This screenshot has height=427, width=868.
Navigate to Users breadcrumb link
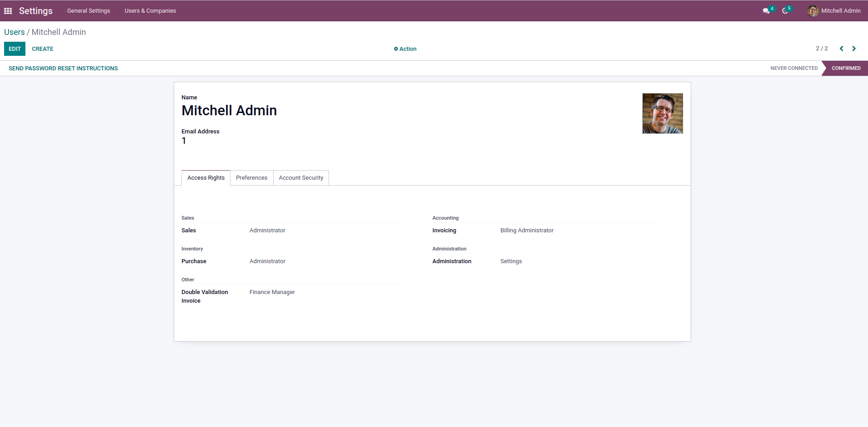click(x=15, y=32)
